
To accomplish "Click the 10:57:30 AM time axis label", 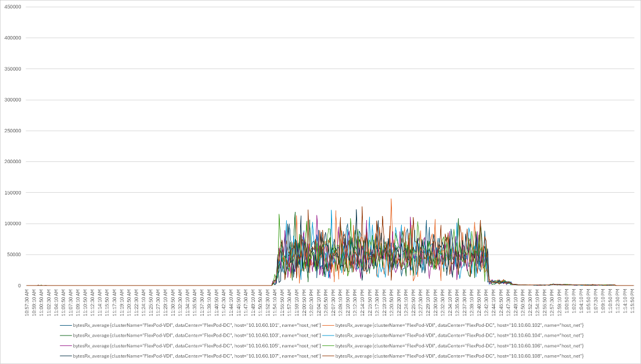I will [27, 302].
